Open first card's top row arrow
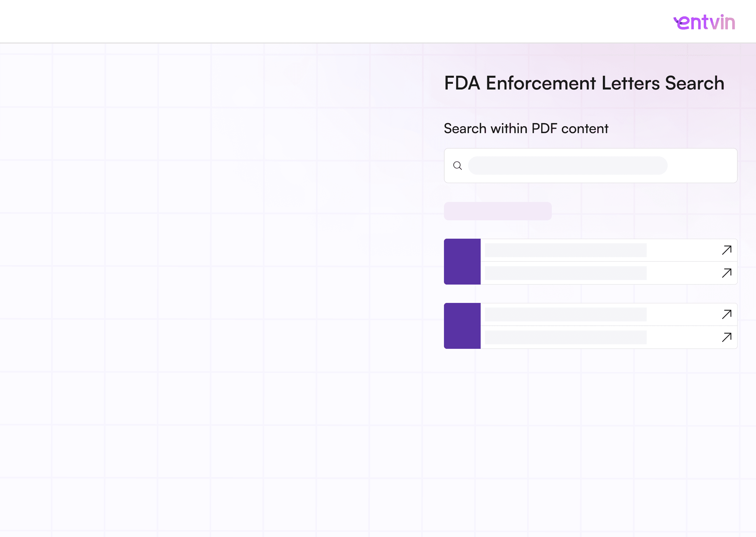This screenshot has width=756, height=537. click(x=726, y=250)
